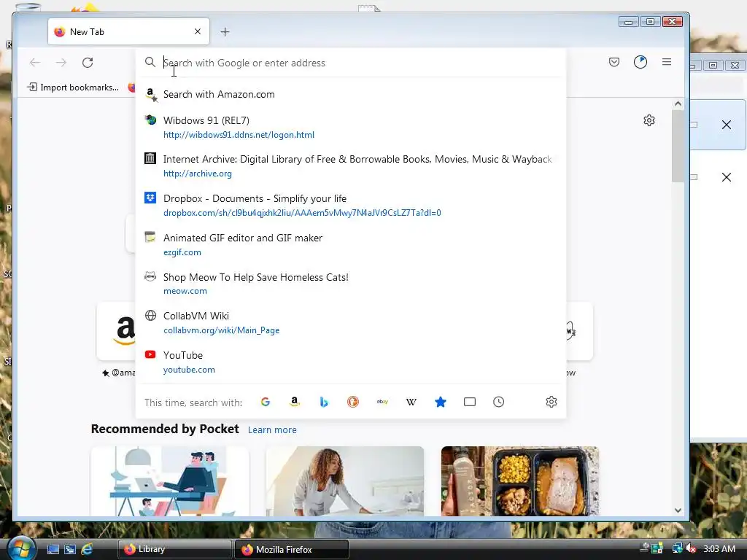Open a new tab with plus button
747x560 pixels.
[x=225, y=32]
